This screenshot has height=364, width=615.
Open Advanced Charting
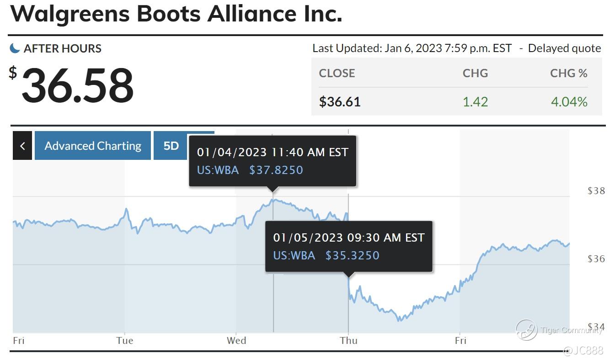(x=93, y=146)
